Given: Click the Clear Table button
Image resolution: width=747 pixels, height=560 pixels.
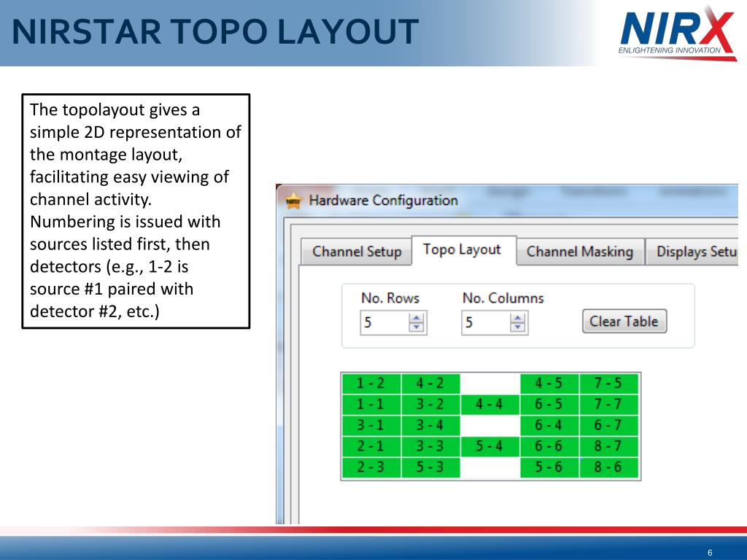Looking at the screenshot, I should pos(624,322).
